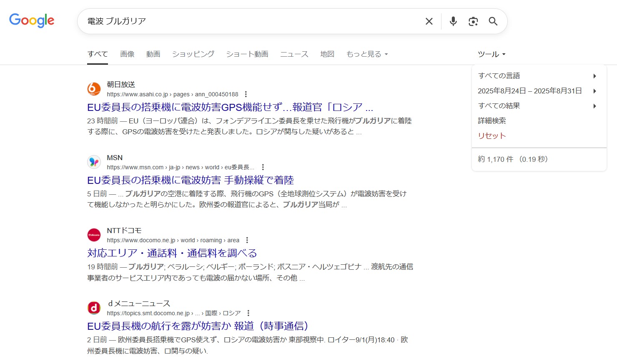Switch to the 動画 tab
Viewport: 617px width, 364px height.
pos(153,54)
